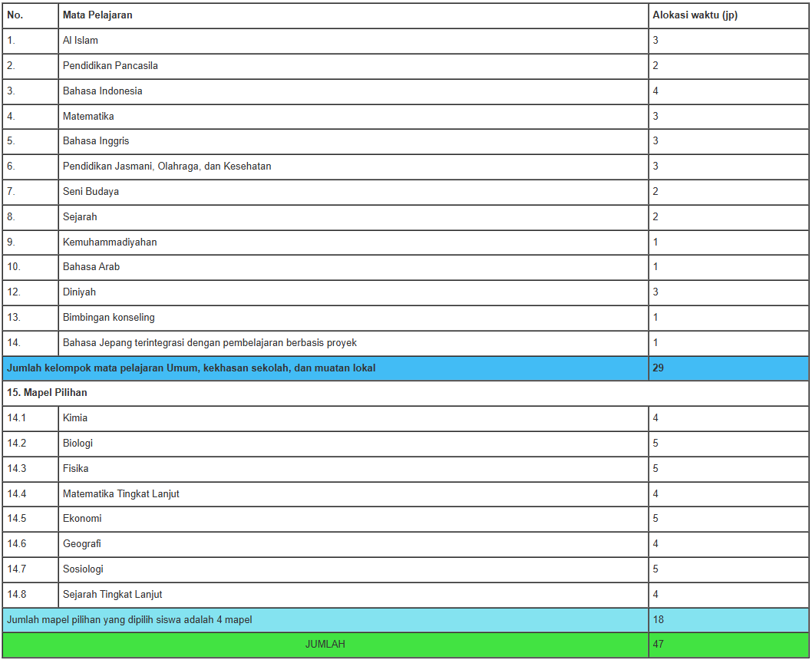This screenshot has width=812, height=663.
Task: Click the green "JUMLAH" total row label
Action: [x=325, y=645]
